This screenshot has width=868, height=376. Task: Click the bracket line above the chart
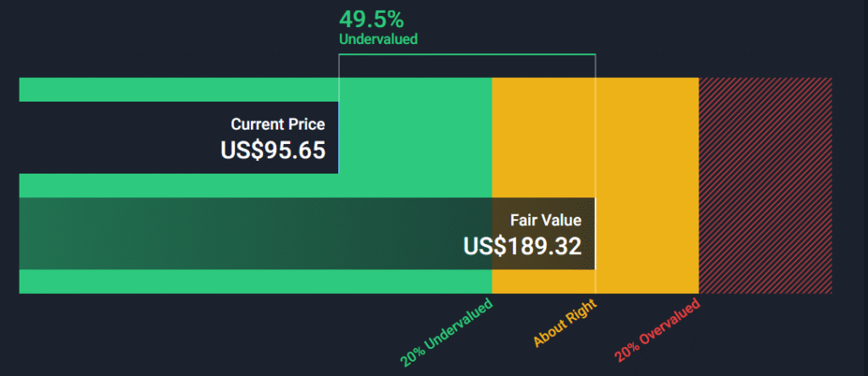[466, 55]
